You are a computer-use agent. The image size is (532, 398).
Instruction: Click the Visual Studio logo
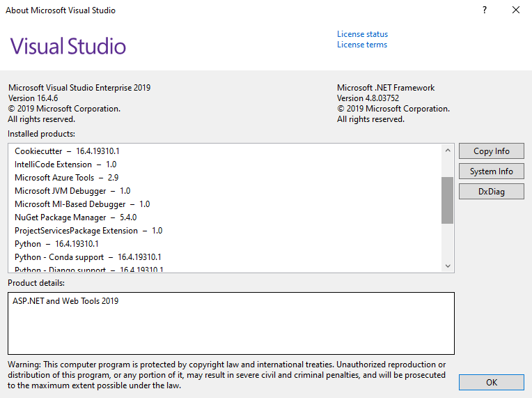(x=68, y=46)
